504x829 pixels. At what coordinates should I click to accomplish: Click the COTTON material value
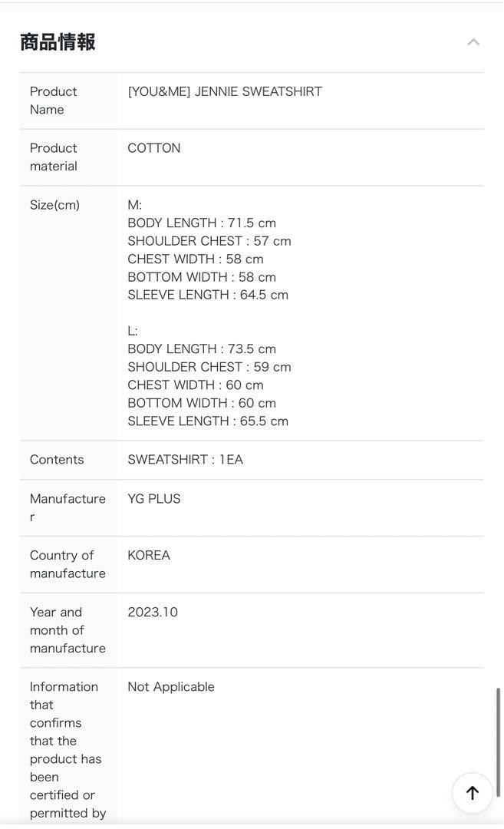[154, 148]
